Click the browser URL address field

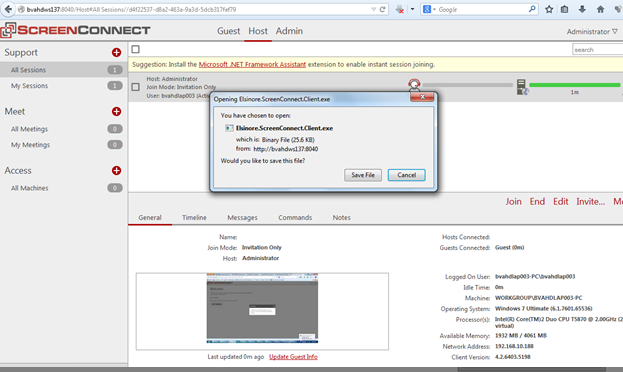point(195,9)
